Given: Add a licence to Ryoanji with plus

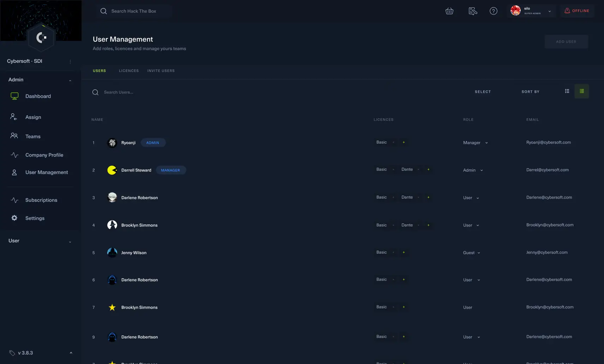Looking at the screenshot, I should (404, 142).
